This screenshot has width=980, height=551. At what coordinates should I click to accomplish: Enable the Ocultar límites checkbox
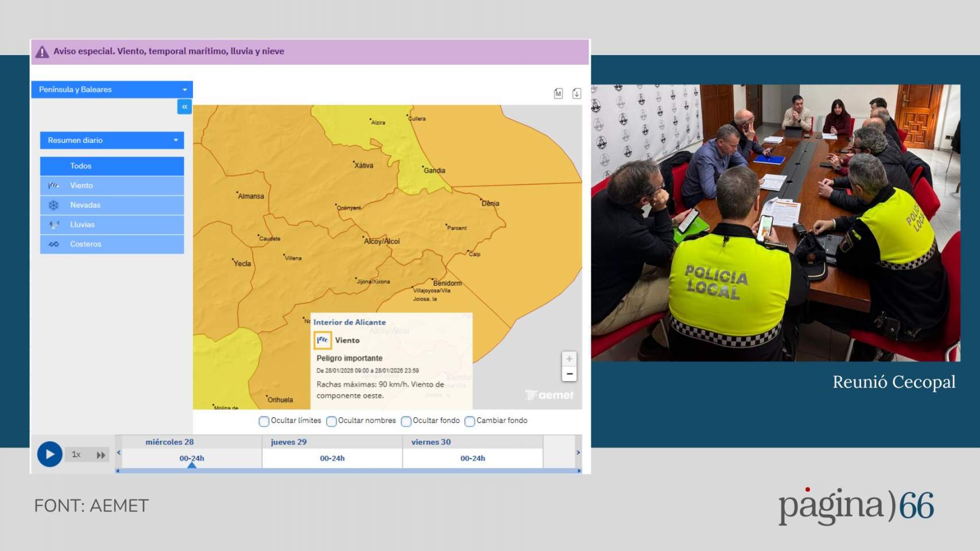pos(264,421)
